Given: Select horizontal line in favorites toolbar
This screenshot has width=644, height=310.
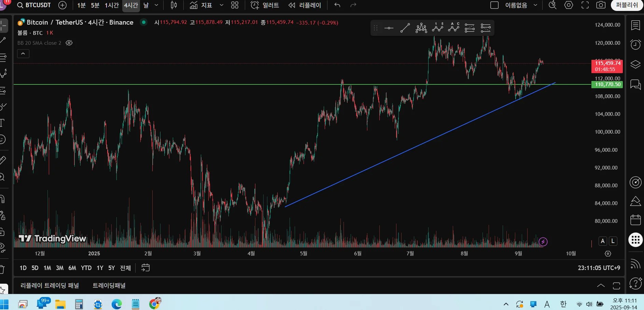Looking at the screenshot, I should [389, 28].
